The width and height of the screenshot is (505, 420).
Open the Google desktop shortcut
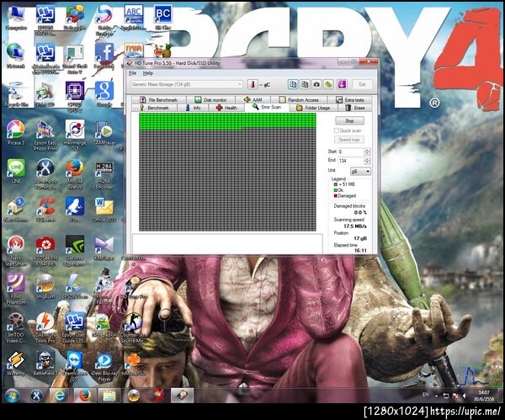[x=104, y=93]
